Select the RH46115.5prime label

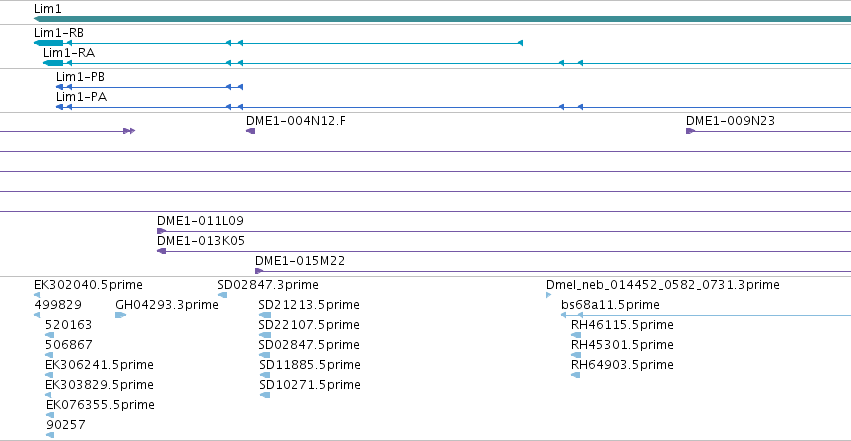pyautogui.click(x=623, y=325)
